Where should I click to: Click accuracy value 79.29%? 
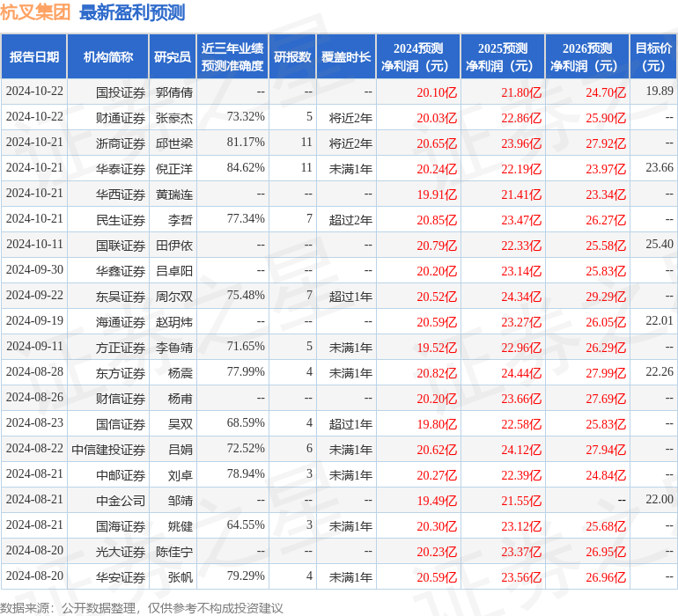tap(246, 576)
